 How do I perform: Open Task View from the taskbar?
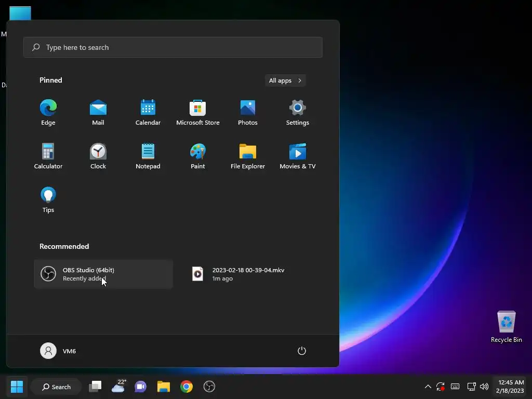pos(95,387)
